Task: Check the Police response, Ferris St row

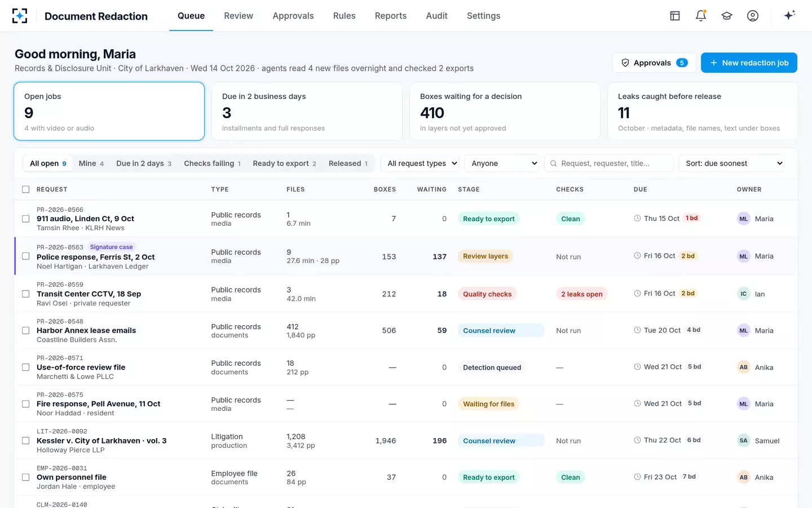Action: click(x=25, y=256)
